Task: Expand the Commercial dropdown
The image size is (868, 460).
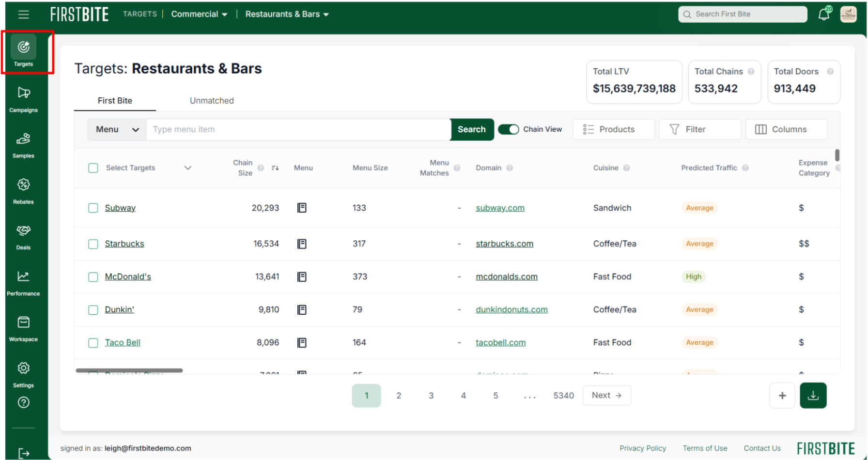Action: click(199, 14)
